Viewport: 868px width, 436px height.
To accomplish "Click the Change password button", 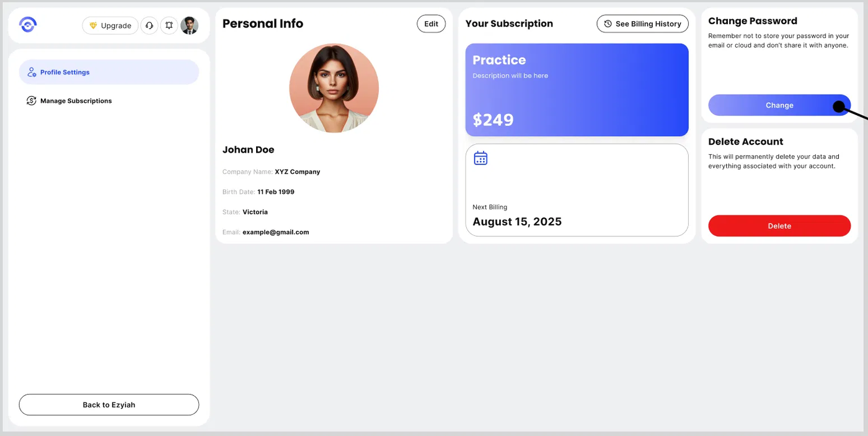I will 779,105.
